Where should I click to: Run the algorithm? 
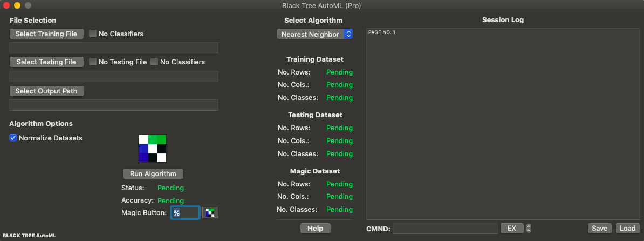pos(153,173)
